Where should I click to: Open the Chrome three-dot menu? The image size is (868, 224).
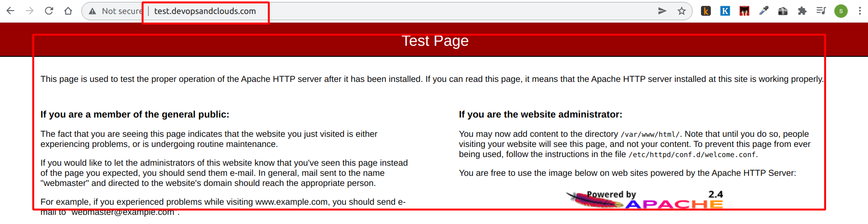point(860,11)
